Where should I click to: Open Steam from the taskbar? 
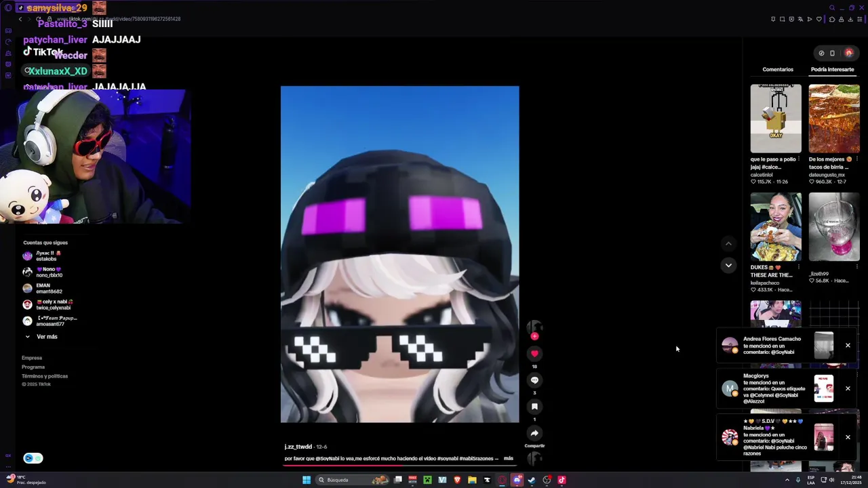(532, 480)
